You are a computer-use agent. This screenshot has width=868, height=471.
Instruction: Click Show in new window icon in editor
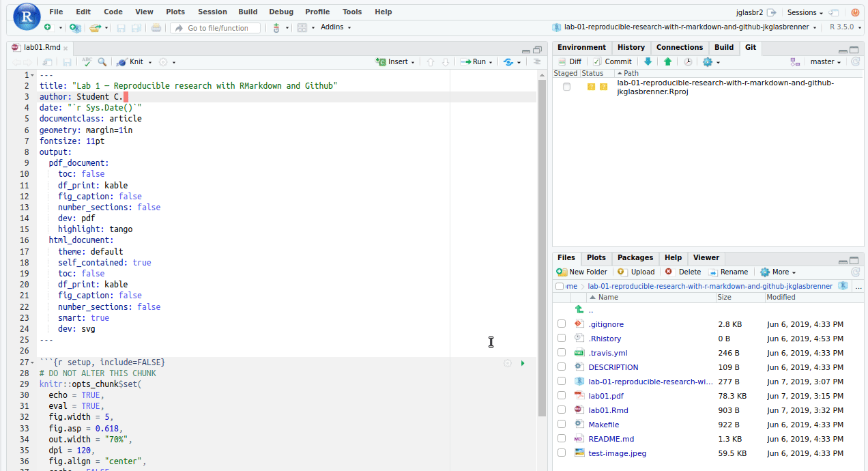[48, 61]
